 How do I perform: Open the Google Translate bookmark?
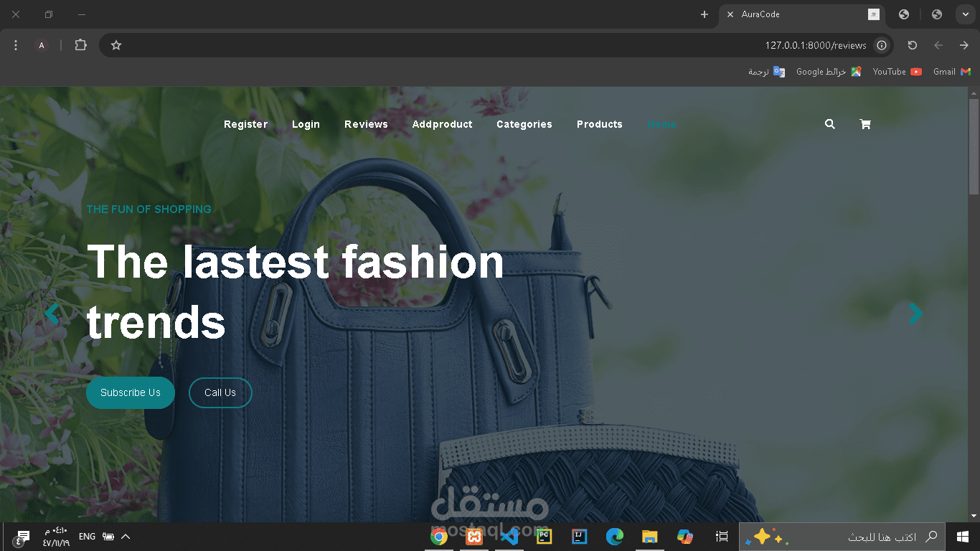(766, 72)
